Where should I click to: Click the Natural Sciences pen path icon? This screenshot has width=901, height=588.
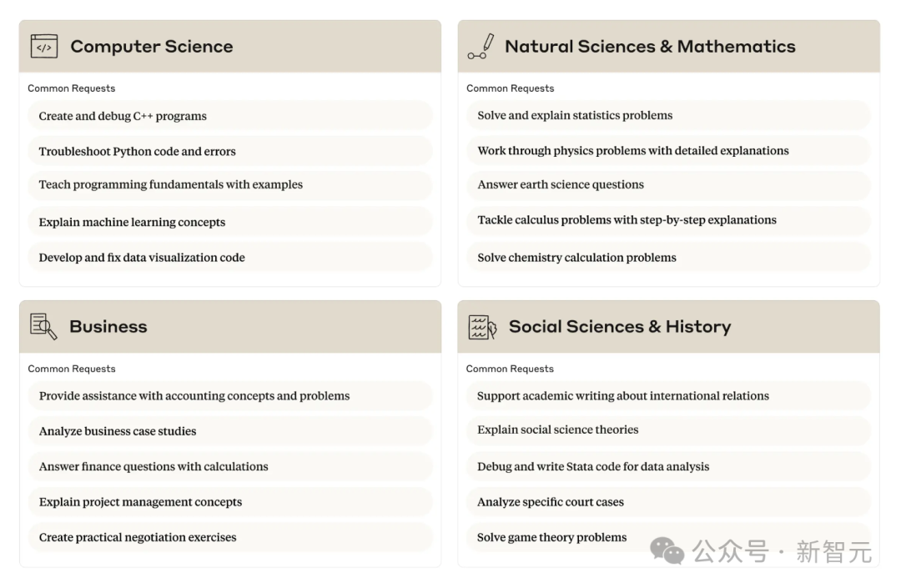pos(481,47)
